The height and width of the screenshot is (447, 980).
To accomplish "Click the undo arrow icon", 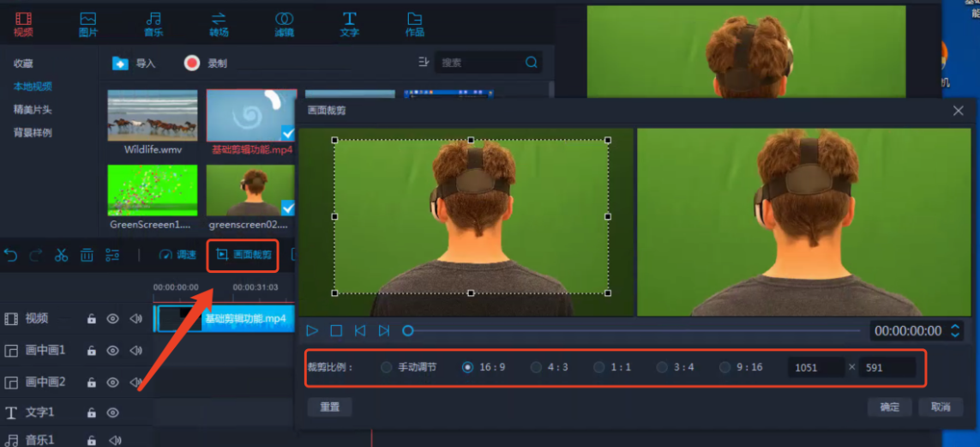I will coord(10,255).
